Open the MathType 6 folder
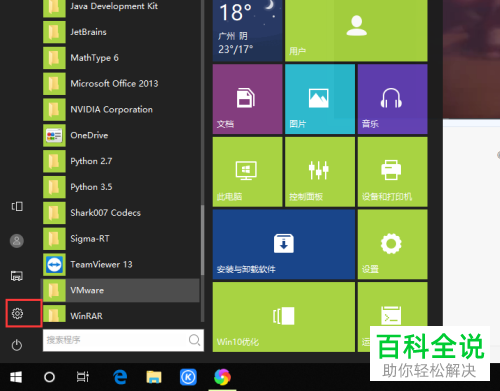 pos(121,58)
